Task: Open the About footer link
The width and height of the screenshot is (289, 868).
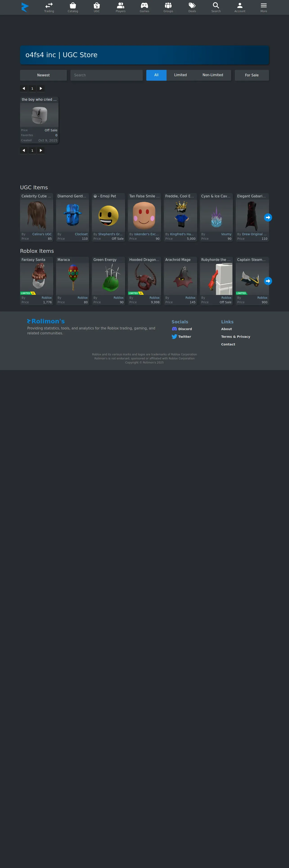Action: point(226,329)
